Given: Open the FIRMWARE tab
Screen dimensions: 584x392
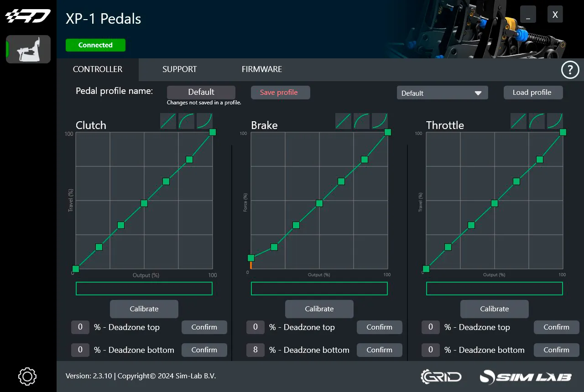Looking at the screenshot, I should pos(261,69).
